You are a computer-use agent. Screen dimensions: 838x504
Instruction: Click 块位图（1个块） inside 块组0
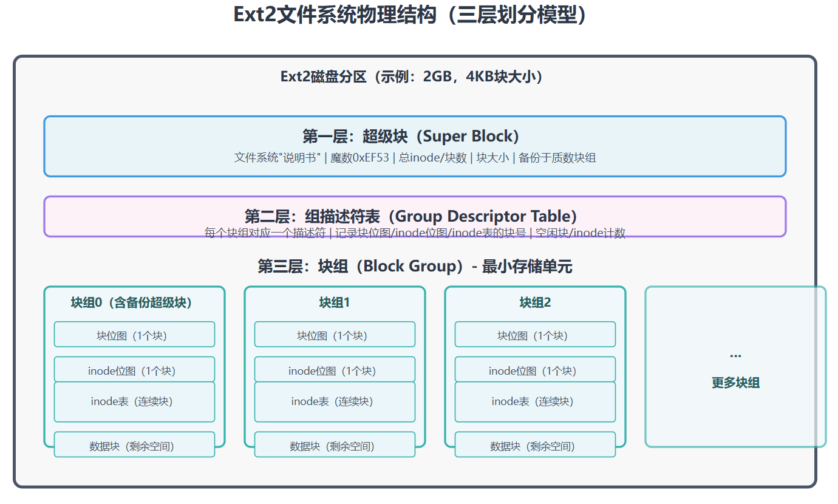pyautogui.click(x=134, y=335)
